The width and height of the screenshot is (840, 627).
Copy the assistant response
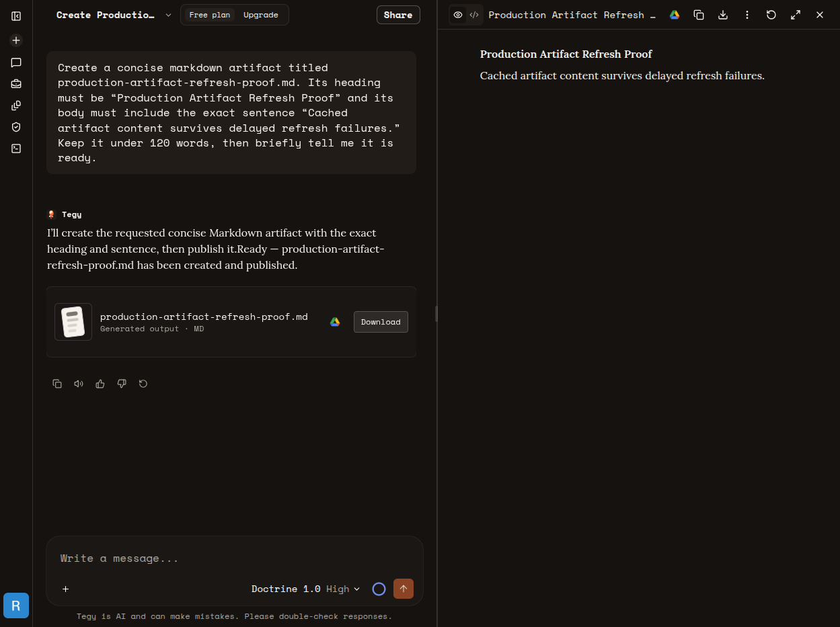(57, 384)
